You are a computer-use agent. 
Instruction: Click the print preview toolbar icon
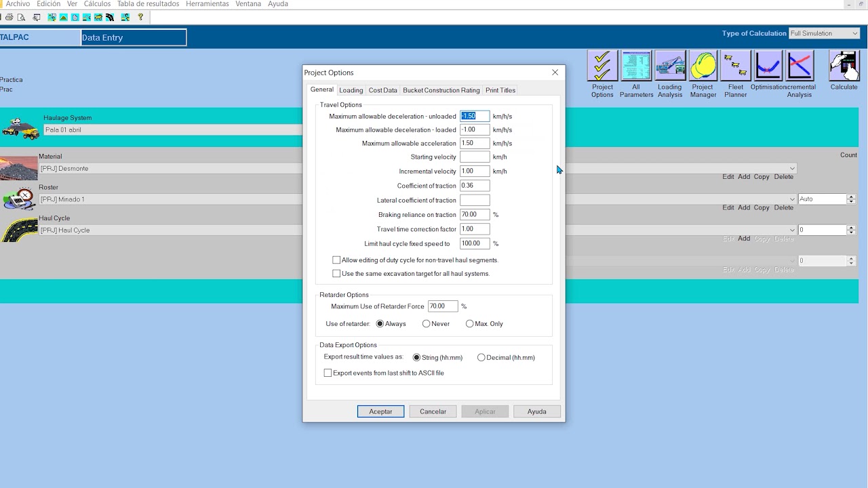[x=22, y=17]
